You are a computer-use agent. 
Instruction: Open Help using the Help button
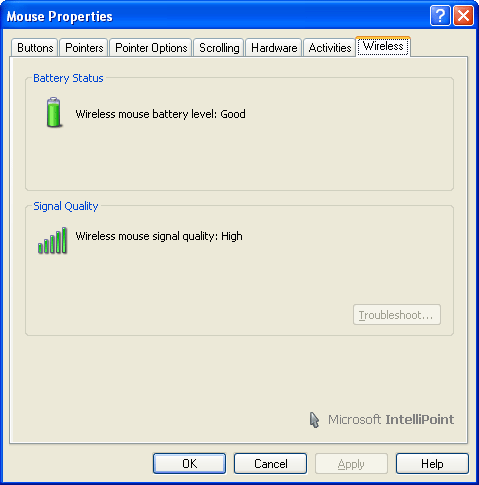[x=432, y=463]
